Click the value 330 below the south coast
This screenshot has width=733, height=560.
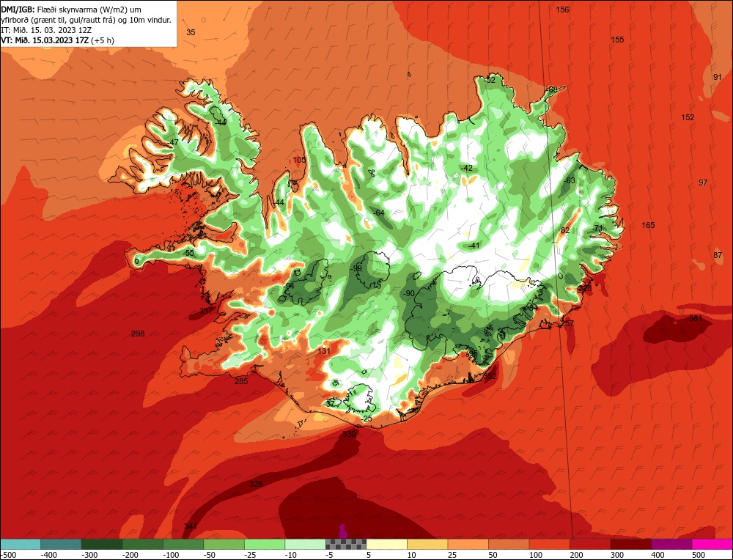[x=349, y=434]
